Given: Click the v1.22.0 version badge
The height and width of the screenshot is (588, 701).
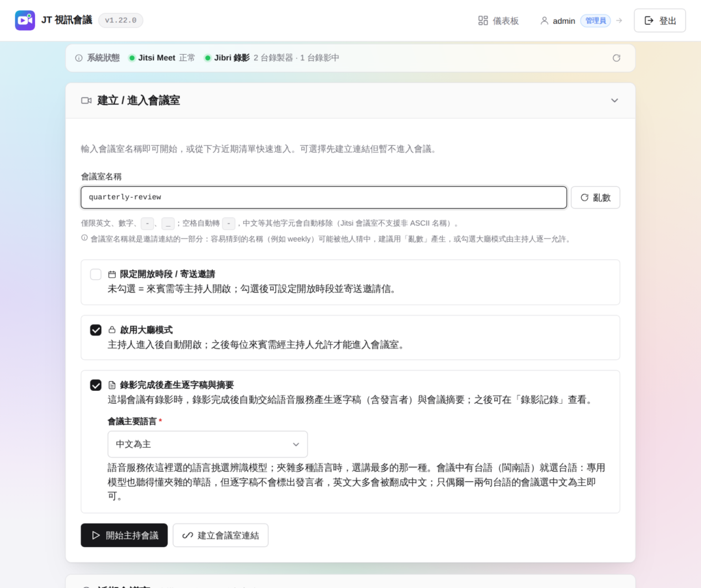Looking at the screenshot, I should coord(120,21).
